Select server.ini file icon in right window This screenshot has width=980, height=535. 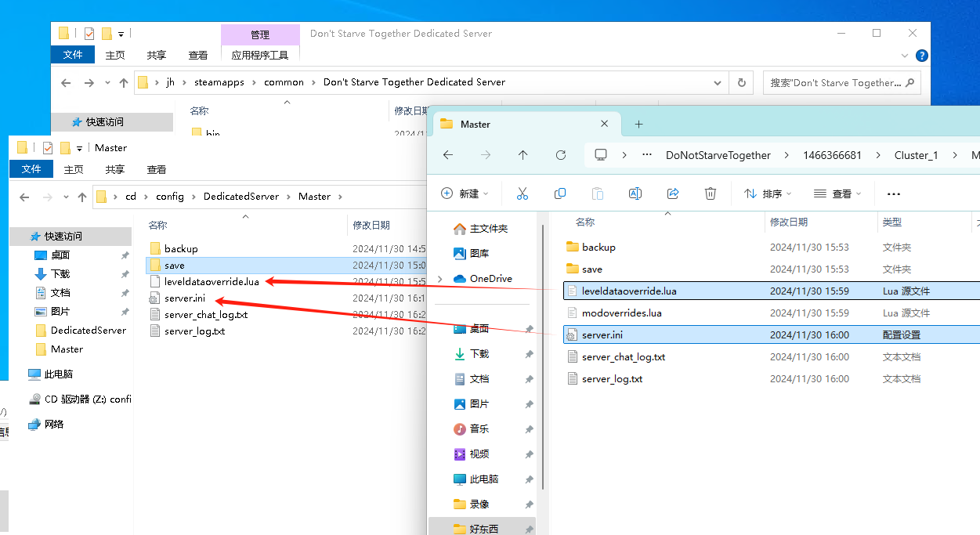point(571,334)
